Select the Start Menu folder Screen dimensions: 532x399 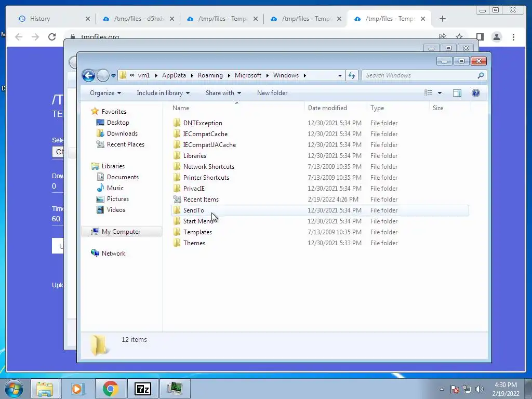click(x=198, y=221)
